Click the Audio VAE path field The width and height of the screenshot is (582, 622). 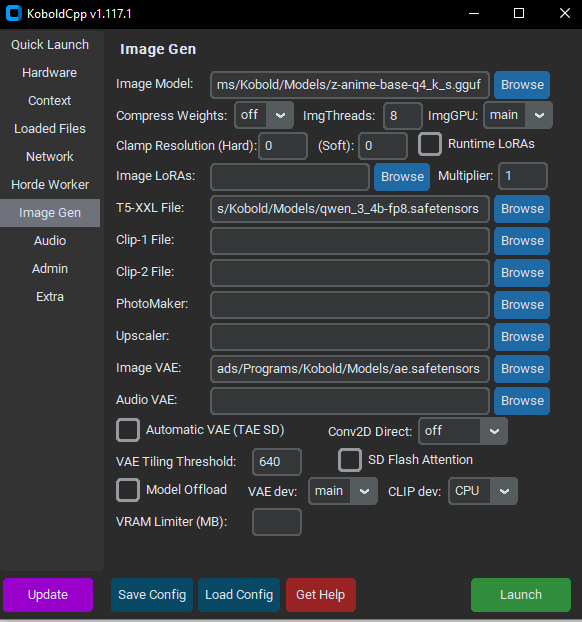[350, 401]
